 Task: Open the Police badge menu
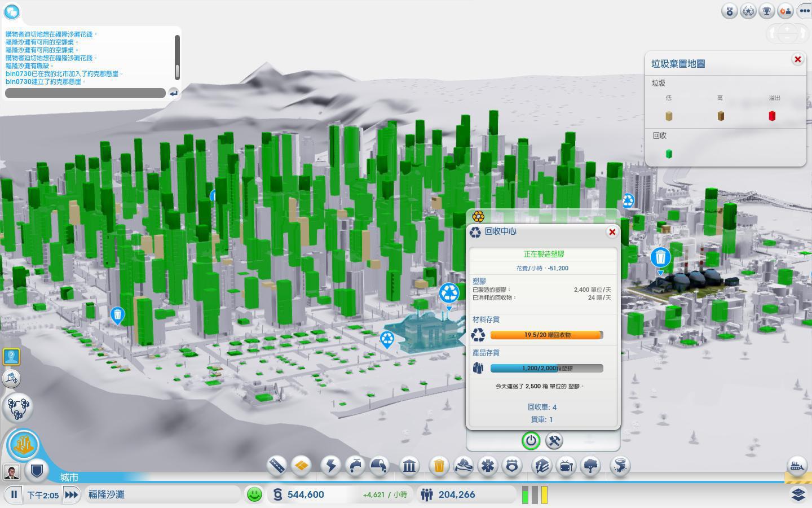tap(511, 466)
